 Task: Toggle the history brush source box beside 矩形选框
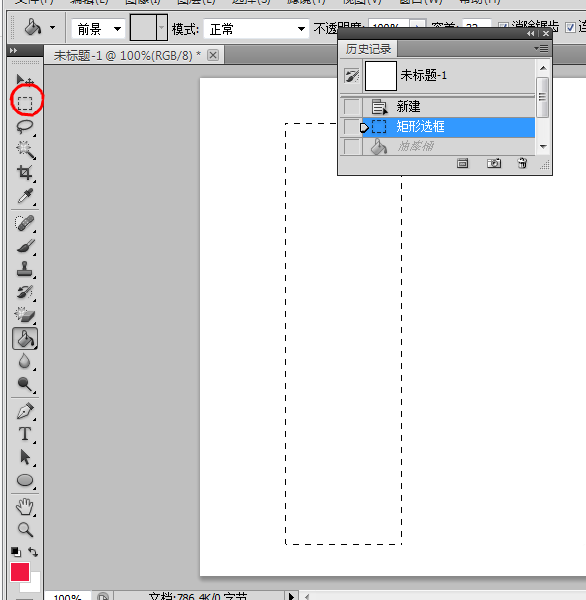coord(351,127)
